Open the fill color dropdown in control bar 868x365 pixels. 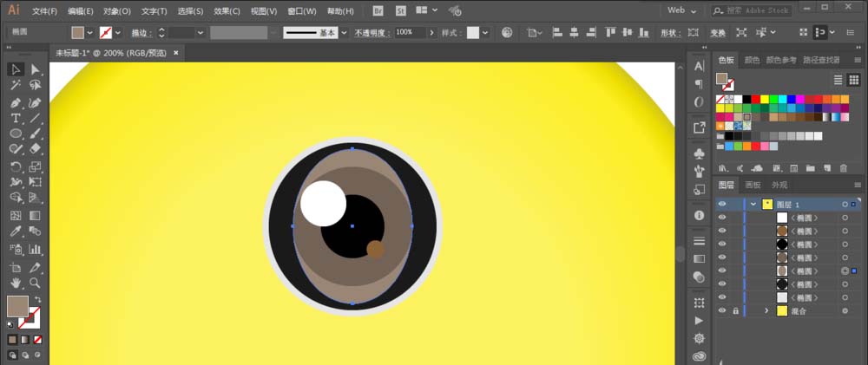pos(89,33)
